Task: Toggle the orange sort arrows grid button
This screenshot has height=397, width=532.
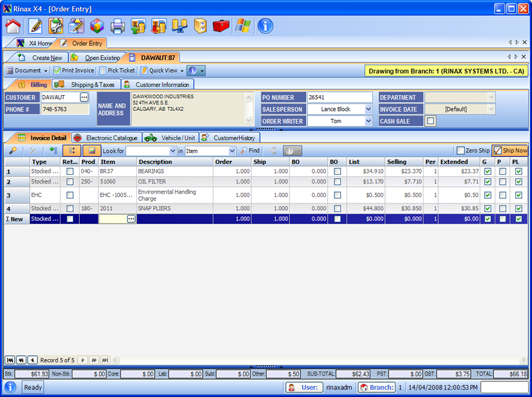Action: (x=72, y=151)
